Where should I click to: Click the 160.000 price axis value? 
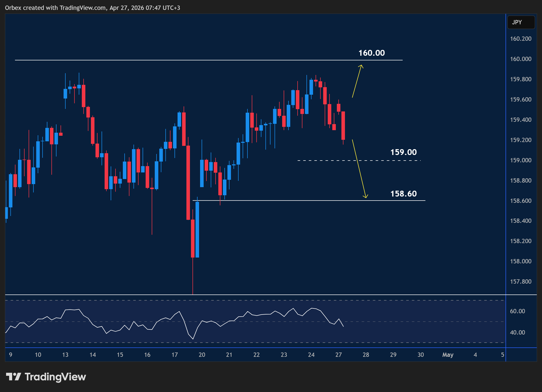click(520, 59)
